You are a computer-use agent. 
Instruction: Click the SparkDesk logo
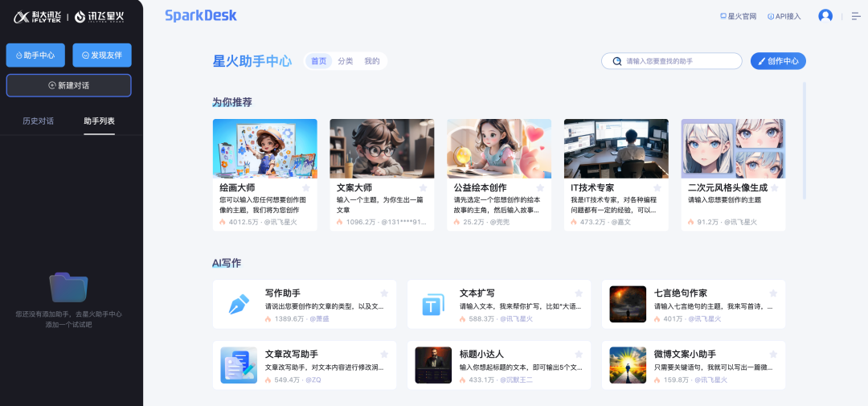[201, 15]
